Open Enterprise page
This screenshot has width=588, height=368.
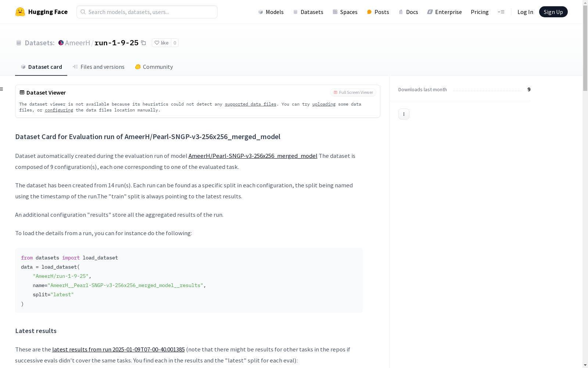[444, 12]
